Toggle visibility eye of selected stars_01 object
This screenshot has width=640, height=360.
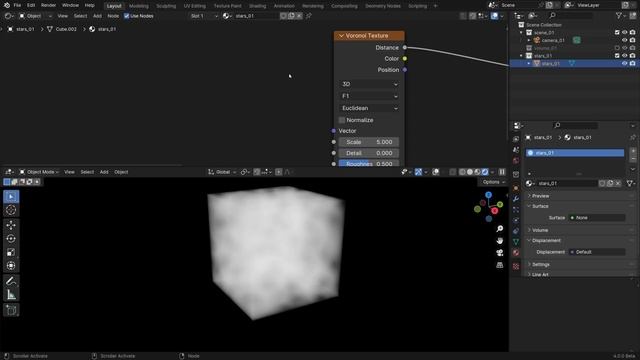624,63
